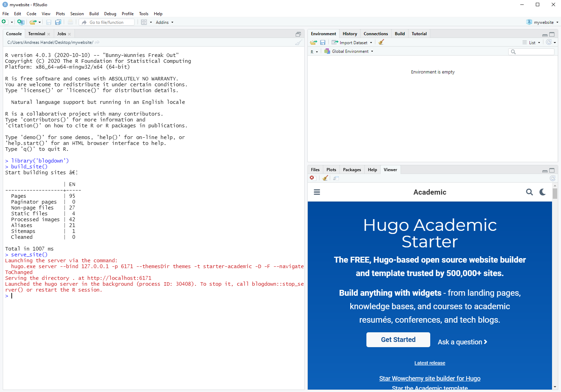Click the Ask a question link
Screen dimensions: 561x392
pyautogui.click(x=462, y=342)
